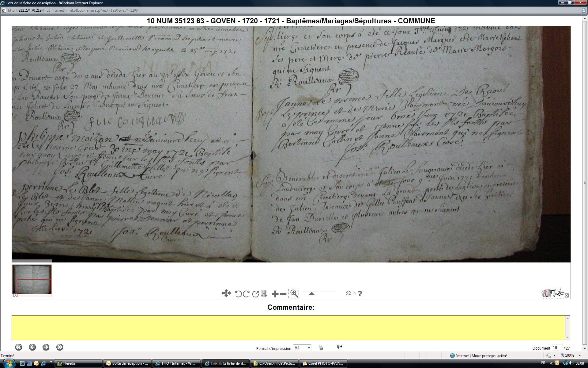Screen dimensions: 588x368
Task: Activate the magnifier zoom area tool
Action: point(294,293)
